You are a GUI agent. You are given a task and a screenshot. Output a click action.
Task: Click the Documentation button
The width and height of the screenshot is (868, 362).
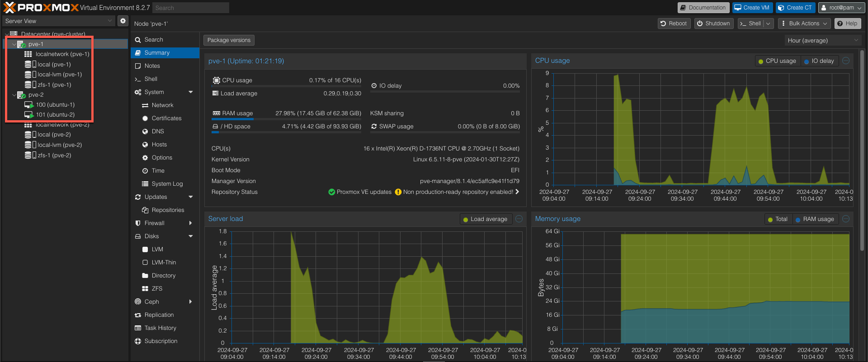tap(703, 8)
